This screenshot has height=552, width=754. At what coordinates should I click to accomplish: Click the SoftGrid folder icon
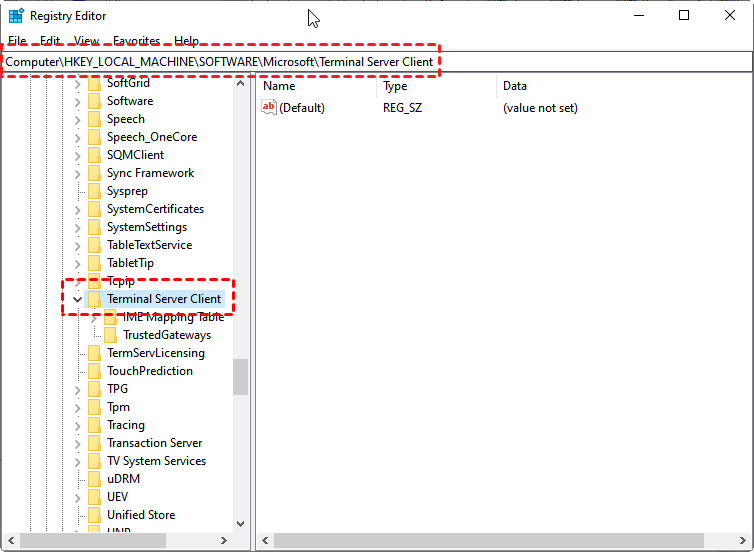click(x=95, y=83)
